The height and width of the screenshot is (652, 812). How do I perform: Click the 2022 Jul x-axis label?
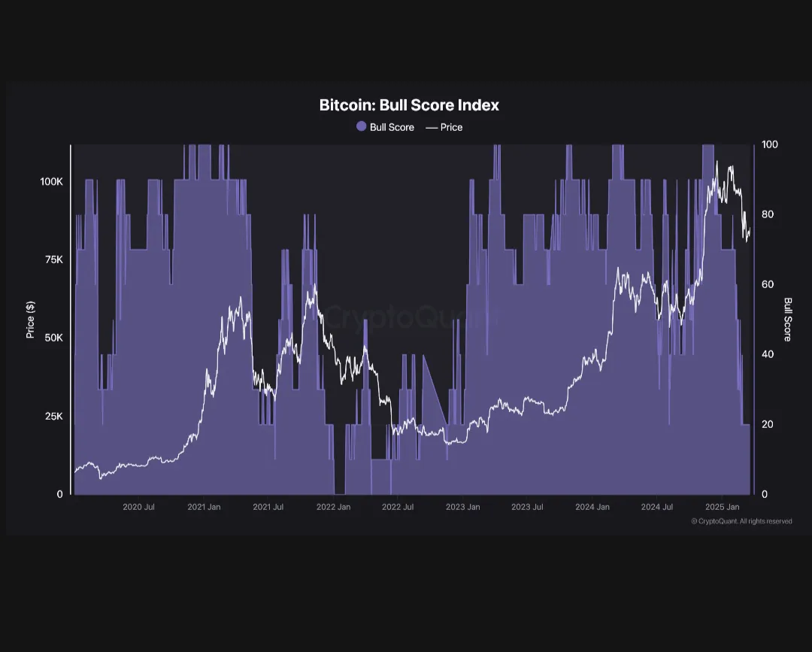click(398, 507)
